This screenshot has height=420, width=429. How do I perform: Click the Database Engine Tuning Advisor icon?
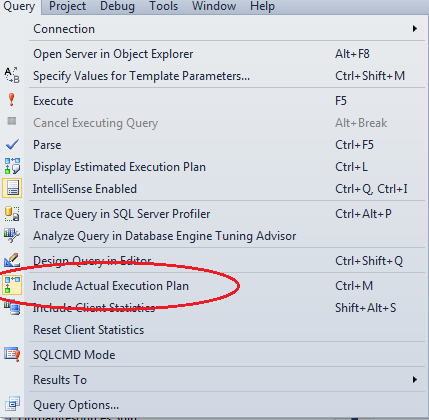click(12, 235)
